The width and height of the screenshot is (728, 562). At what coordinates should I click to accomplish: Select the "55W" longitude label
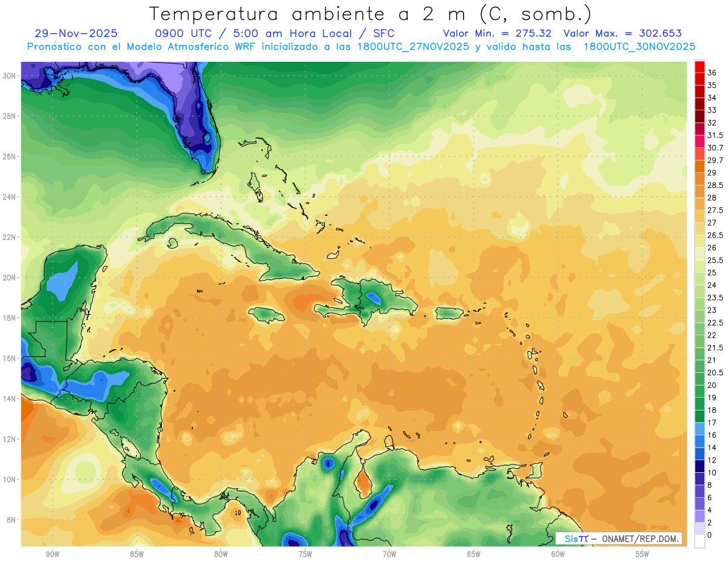pos(642,554)
